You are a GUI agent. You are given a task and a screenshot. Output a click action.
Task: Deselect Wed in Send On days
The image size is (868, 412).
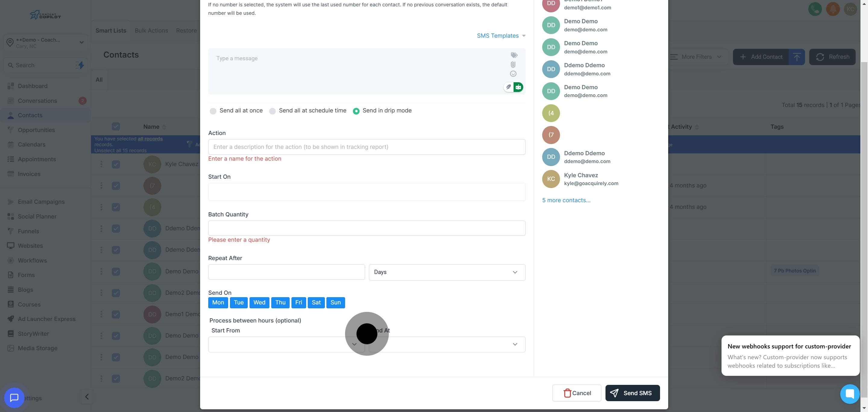[x=259, y=303]
